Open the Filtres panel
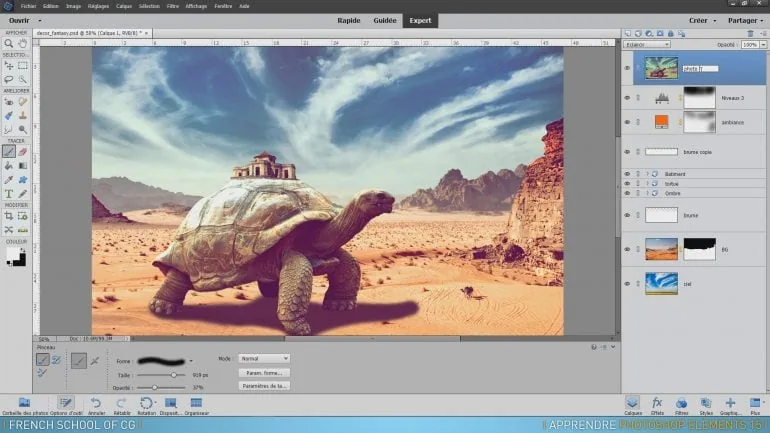 pyautogui.click(x=681, y=406)
